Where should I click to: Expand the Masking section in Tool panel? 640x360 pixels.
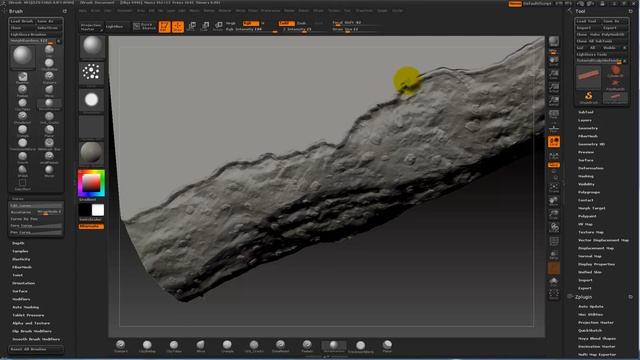click(586, 176)
